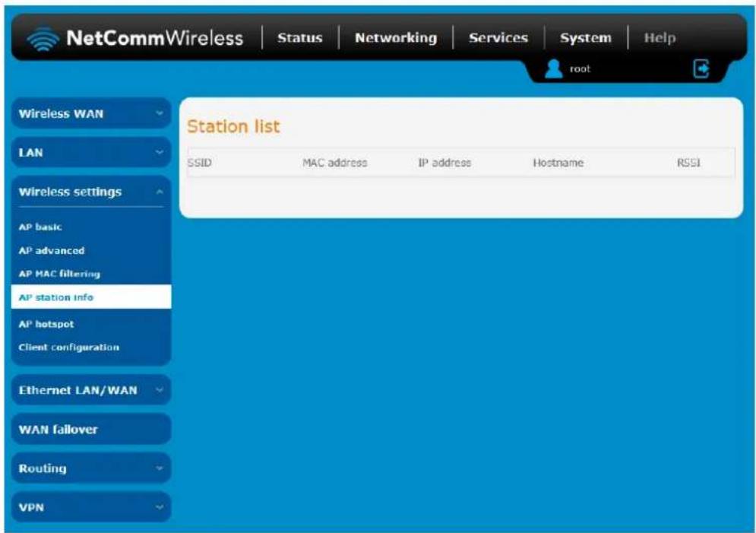This screenshot has width=756, height=533.
Task: Click the Hostname column header
Action: click(x=558, y=163)
